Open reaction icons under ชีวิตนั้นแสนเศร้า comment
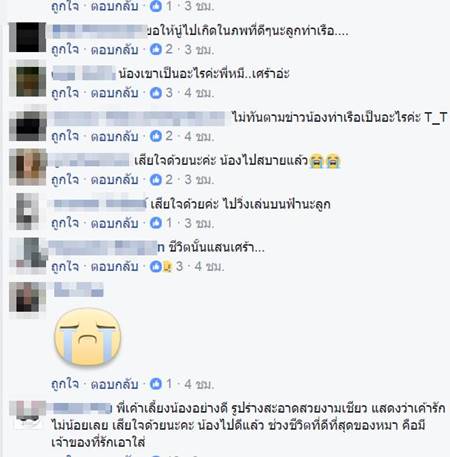450x457 pixels. (x=161, y=266)
